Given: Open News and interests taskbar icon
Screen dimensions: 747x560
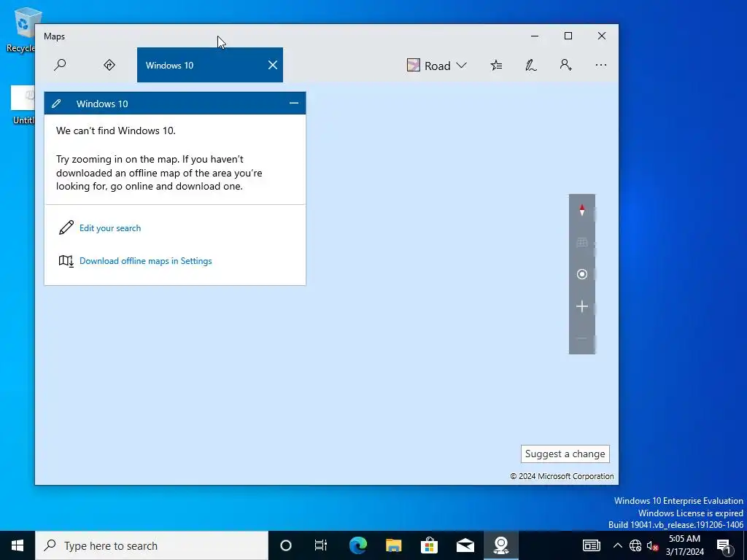Looking at the screenshot, I should pyautogui.click(x=591, y=545).
